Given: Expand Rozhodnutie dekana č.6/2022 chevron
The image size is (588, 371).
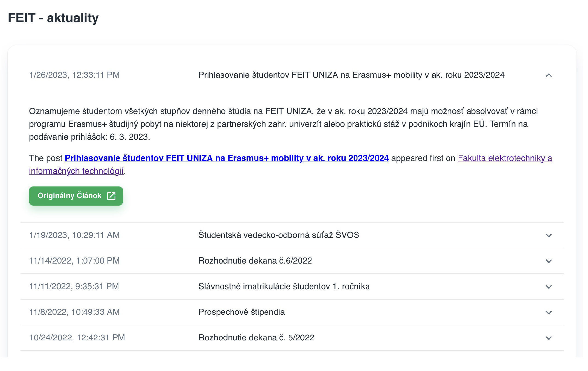Looking at the screenshot, I should (548, 261).
